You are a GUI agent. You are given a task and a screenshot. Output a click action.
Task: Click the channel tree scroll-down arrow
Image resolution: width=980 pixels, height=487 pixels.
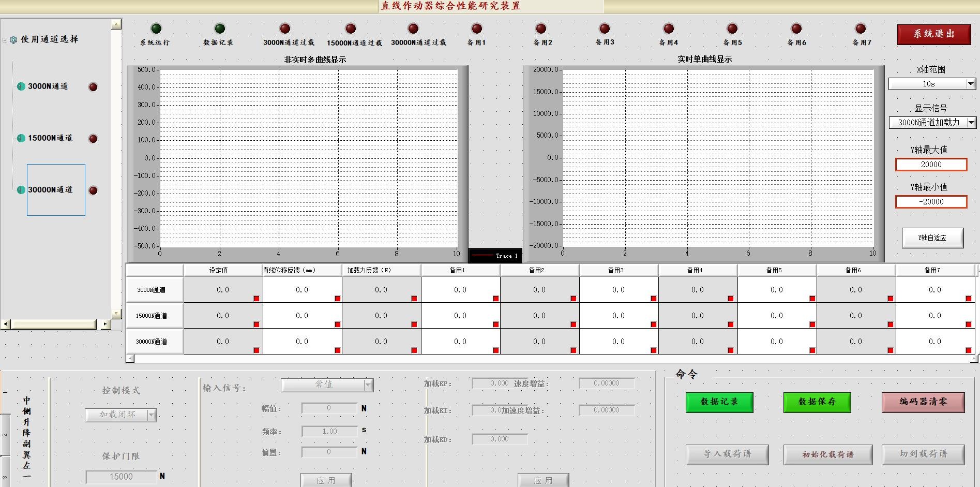(116, 314)
